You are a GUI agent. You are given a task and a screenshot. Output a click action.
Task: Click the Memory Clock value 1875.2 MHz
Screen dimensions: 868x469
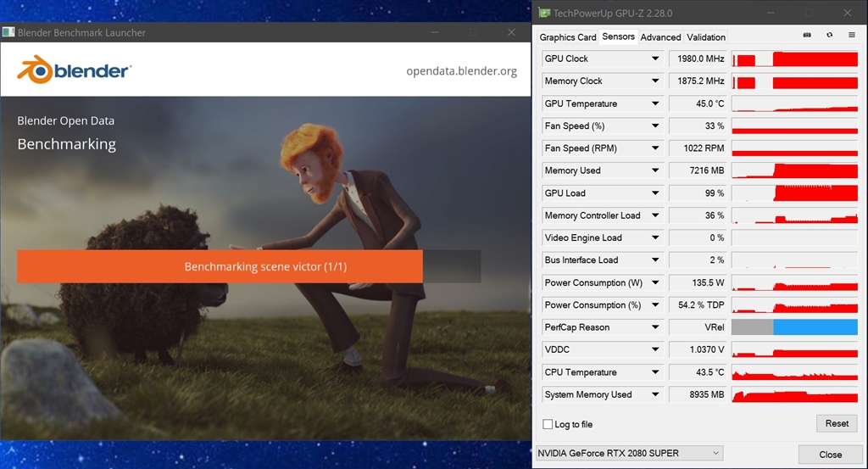[x=698, y=81]
